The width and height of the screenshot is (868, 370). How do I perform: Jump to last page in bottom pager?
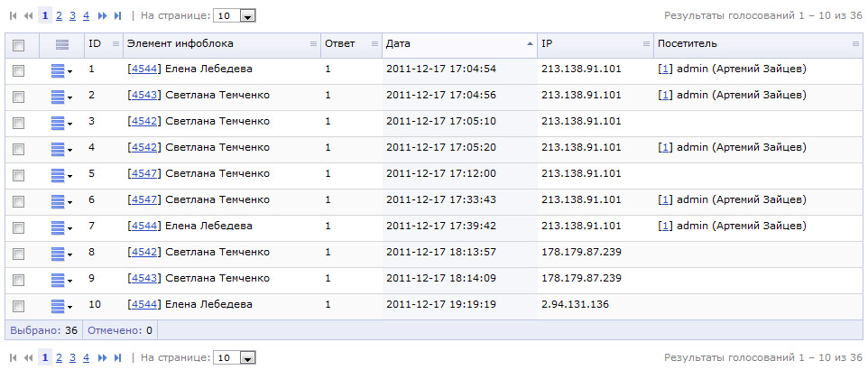[117, 358]
